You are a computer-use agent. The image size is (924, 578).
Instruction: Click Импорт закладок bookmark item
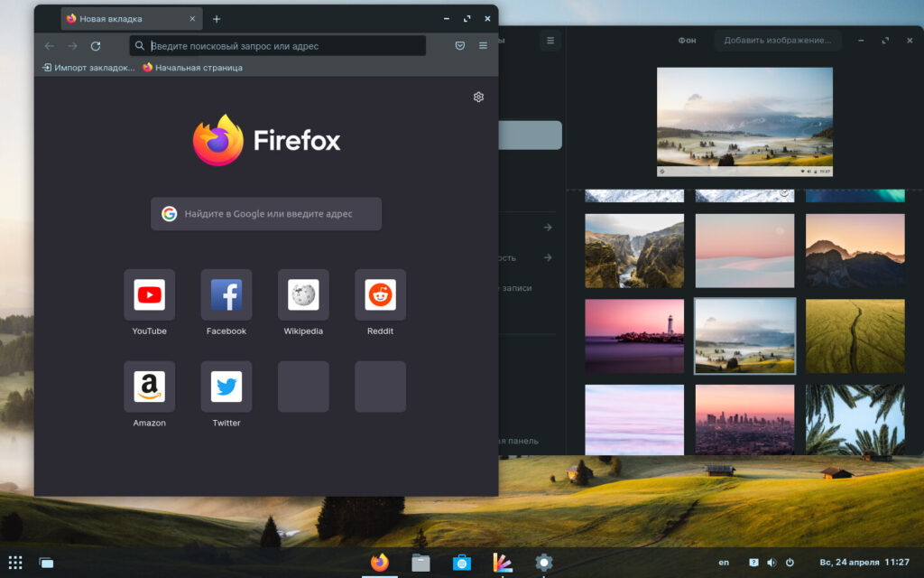coord(88,68)
